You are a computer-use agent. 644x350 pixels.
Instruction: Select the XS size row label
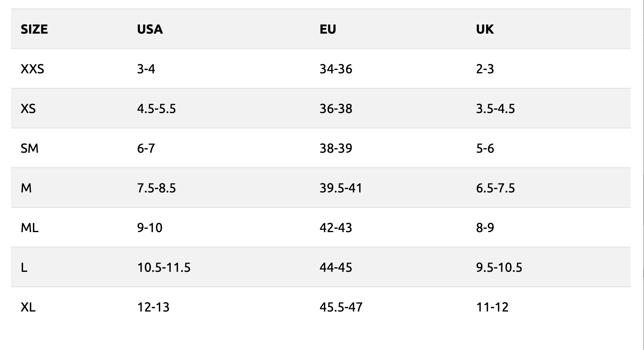(28, 109)
